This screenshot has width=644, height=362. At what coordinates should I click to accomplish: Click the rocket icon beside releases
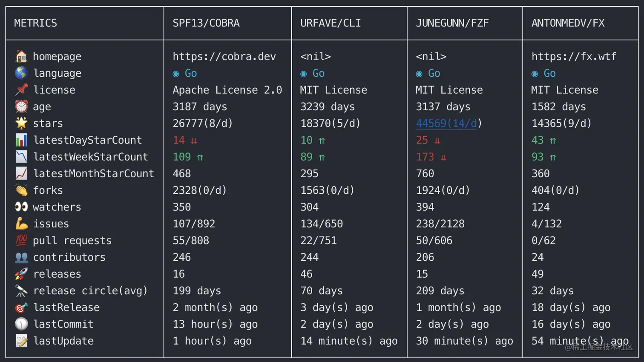pyautogui.click(x=21, y=274)
